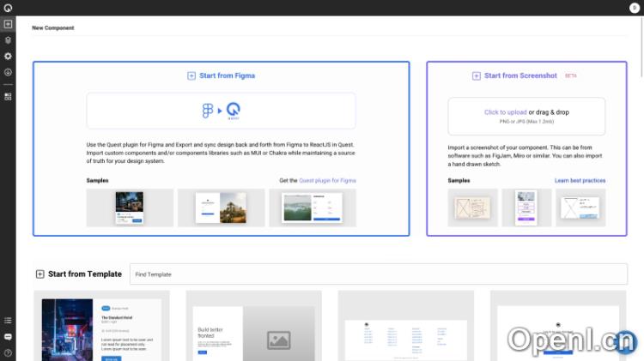Open the chat bubble icon in sidebar
Screen dimensions: 644x361
tap(8, 337)
